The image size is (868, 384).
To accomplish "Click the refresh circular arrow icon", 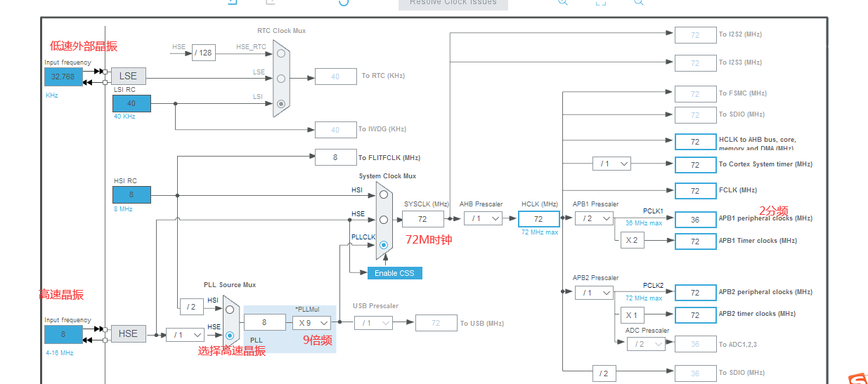I will point(344,2).
